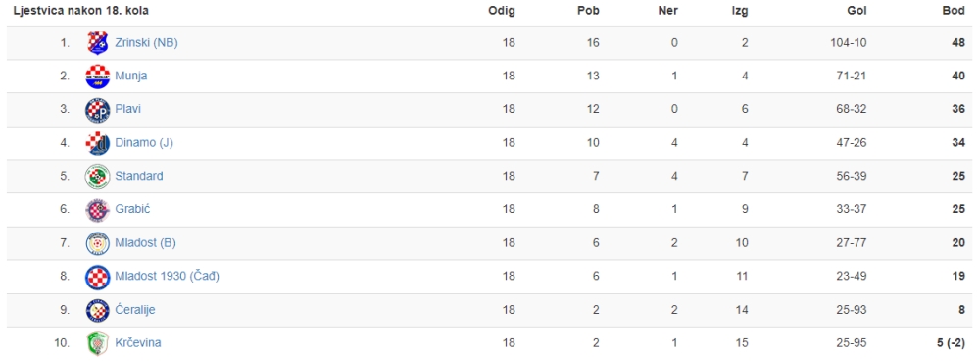Click the Ćeralije club crest

pos(97,310)
